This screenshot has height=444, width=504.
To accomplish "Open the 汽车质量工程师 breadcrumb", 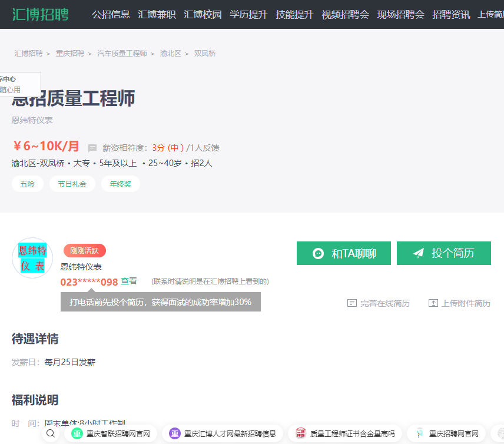I will 122,54.
